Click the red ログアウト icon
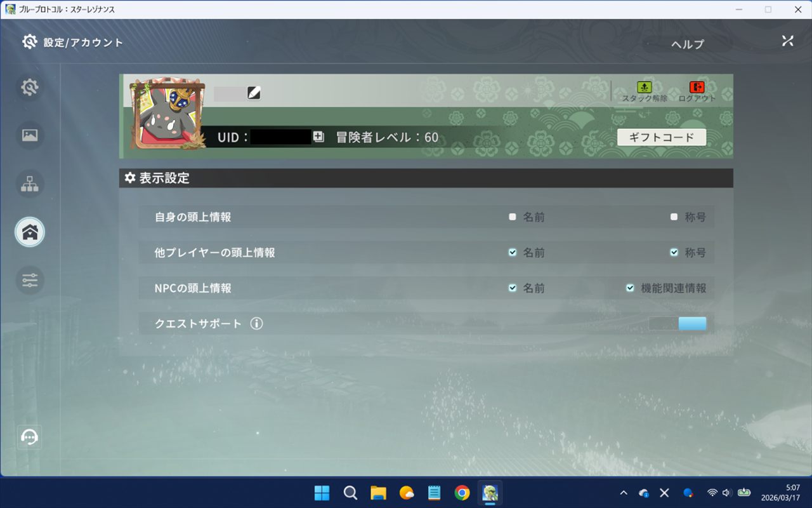 tap(697, 88)
